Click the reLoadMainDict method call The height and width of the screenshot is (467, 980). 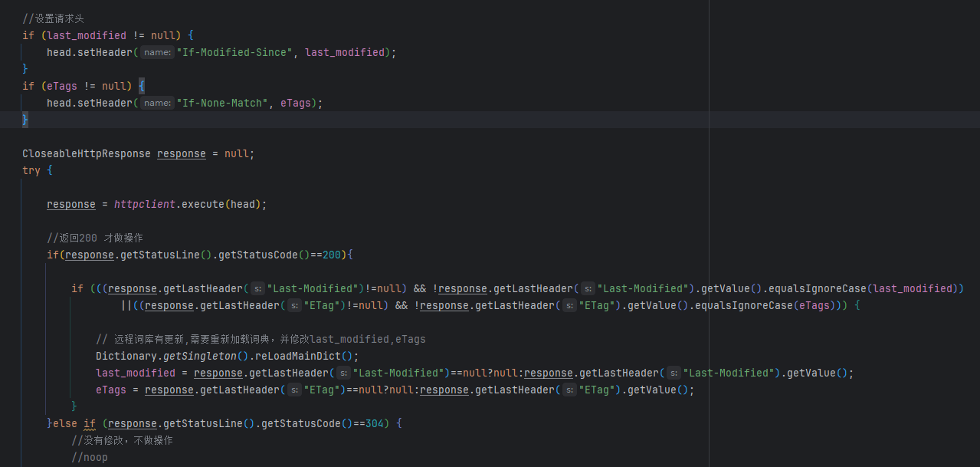pyautogui.click(x=301, y=357)
